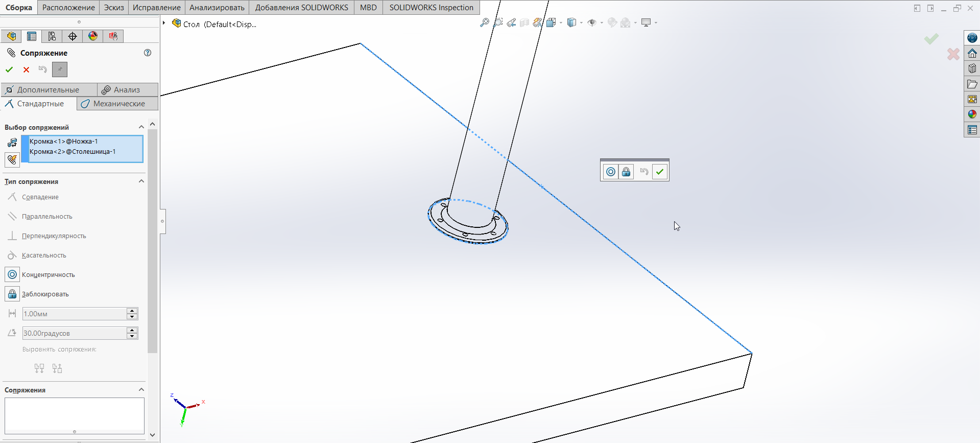The height and width of the screenshot is (443, 980).
Task: Switch to the Механические mates tab
Action: coord(118,104)
